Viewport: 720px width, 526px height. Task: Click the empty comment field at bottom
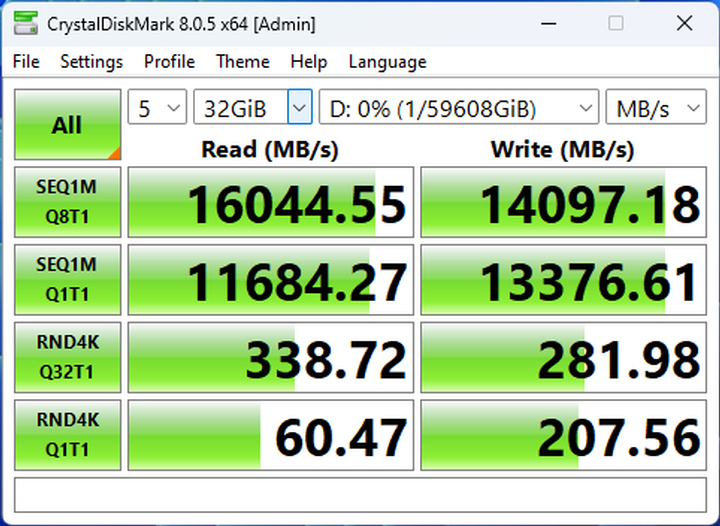tap(360, 494)
